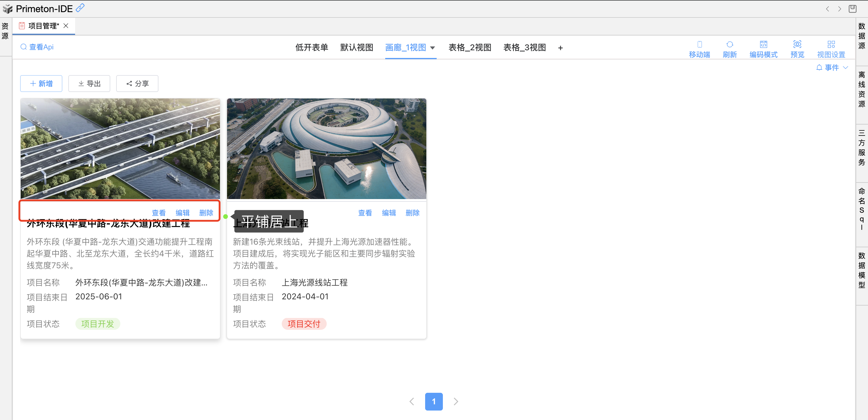
Task: Open the 命名SQL sidebar panel
Action: point(861,207)
